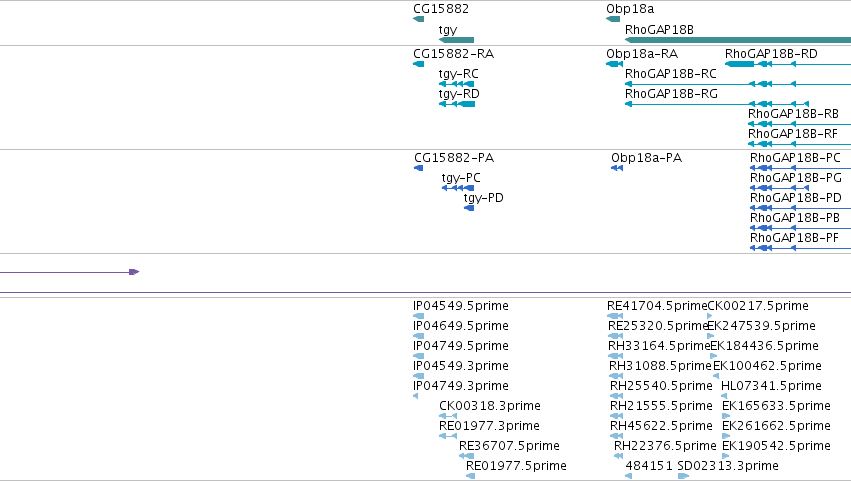Select the RhoGAP18B-RG transcript line
This screenshot has width=851, height=481.
pos(717,104)
